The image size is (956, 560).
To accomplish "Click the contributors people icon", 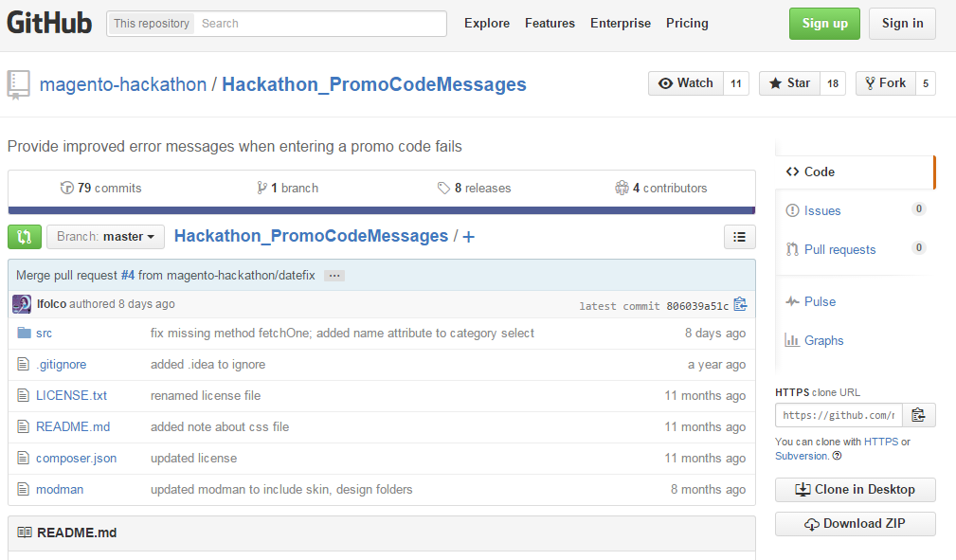I will click(x=622, y=188).
